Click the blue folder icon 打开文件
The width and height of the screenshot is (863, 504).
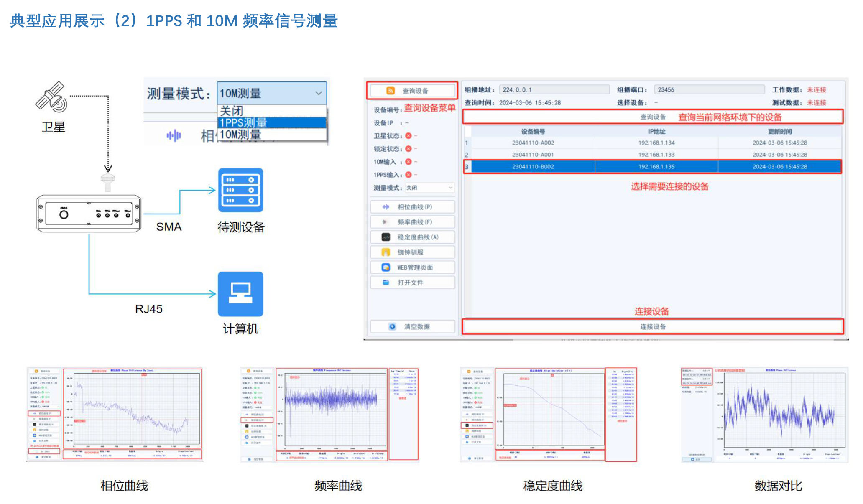pos(386,283)
